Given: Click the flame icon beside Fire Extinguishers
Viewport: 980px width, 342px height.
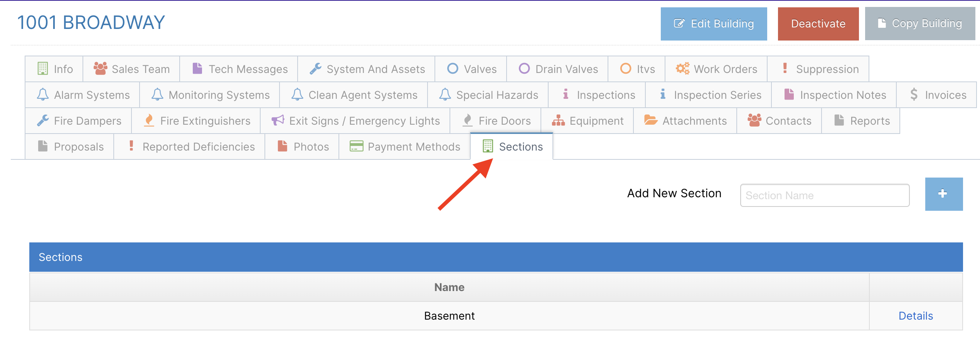Looking at the screenshot, I should [x=150, y=120].
